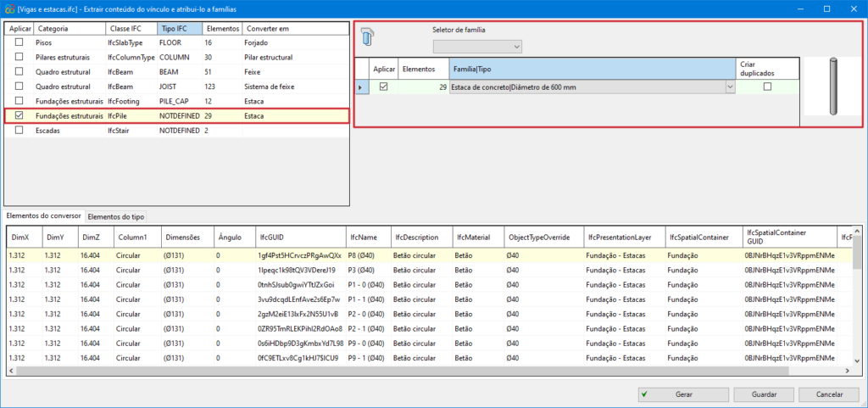Click the ObjectTypeOverride column header
The width and height of the screenshot is (868, 408).
click(x=543, y=237)
